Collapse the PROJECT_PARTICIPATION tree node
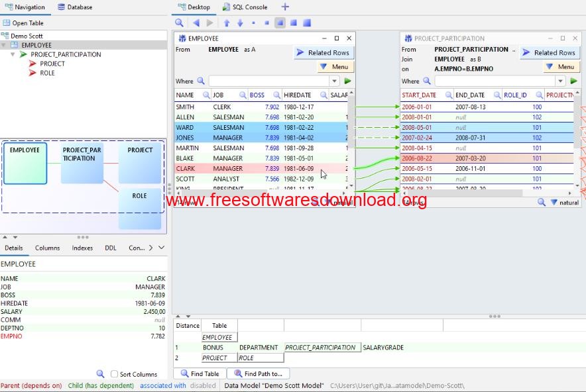 13,54
